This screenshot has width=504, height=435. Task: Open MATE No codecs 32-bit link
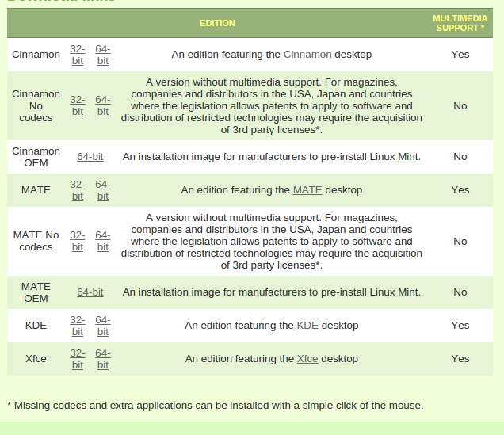pos(78,242)
